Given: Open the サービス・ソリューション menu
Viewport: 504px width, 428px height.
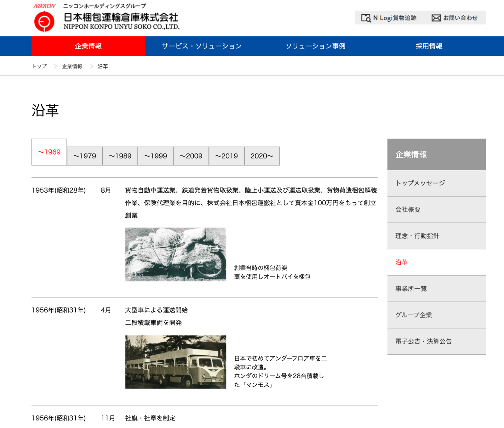Looking at the screenshot, I should 202,46.
